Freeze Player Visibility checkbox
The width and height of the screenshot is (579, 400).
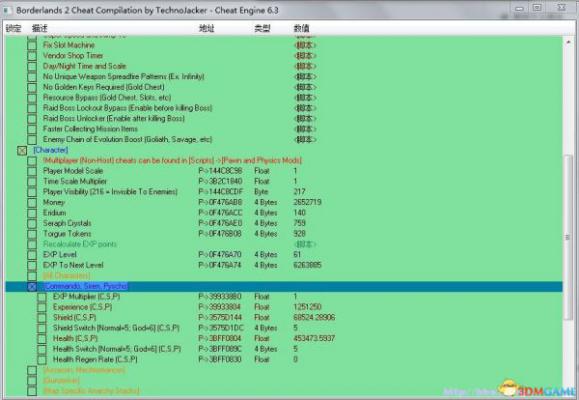[32, 192]
